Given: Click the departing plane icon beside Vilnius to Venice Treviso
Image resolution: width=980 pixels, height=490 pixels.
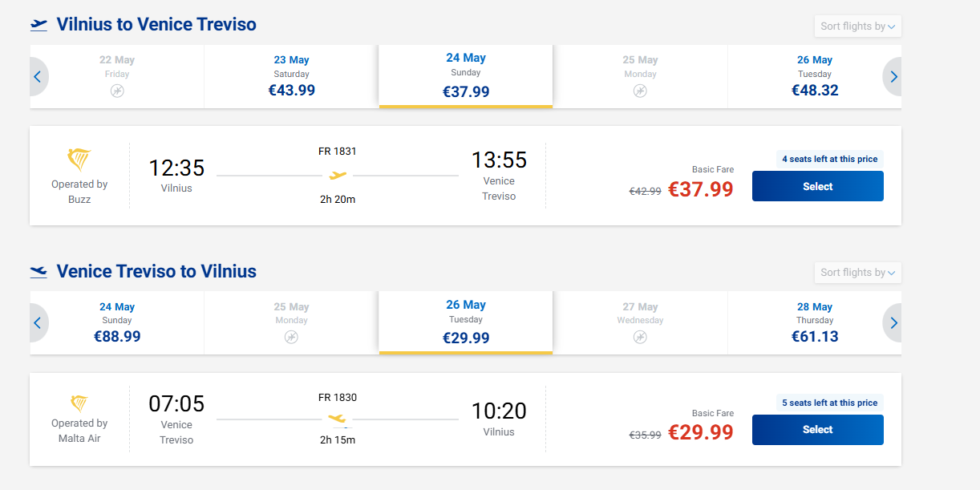Looking at the screenshot, I should 39,25.
